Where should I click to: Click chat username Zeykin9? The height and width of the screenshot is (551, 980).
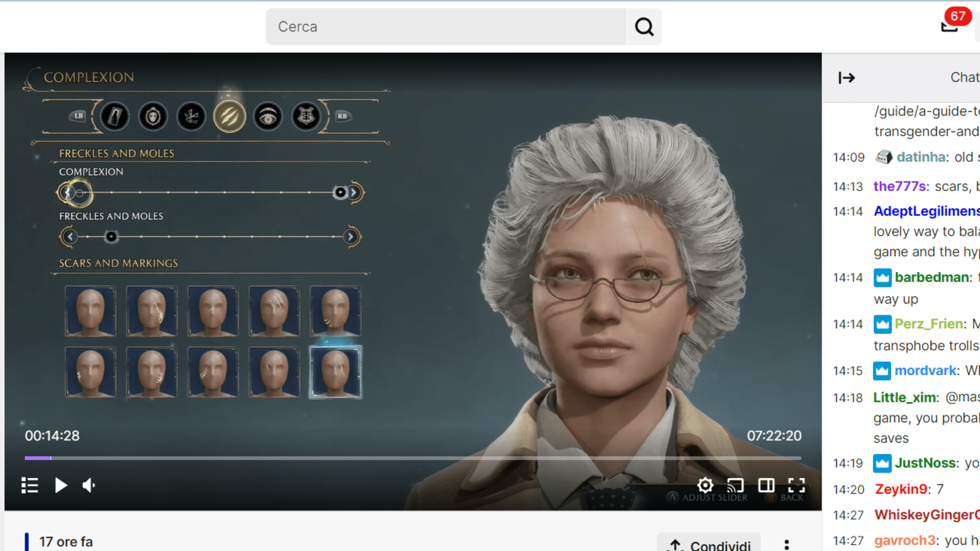click(x=901, y=489)
